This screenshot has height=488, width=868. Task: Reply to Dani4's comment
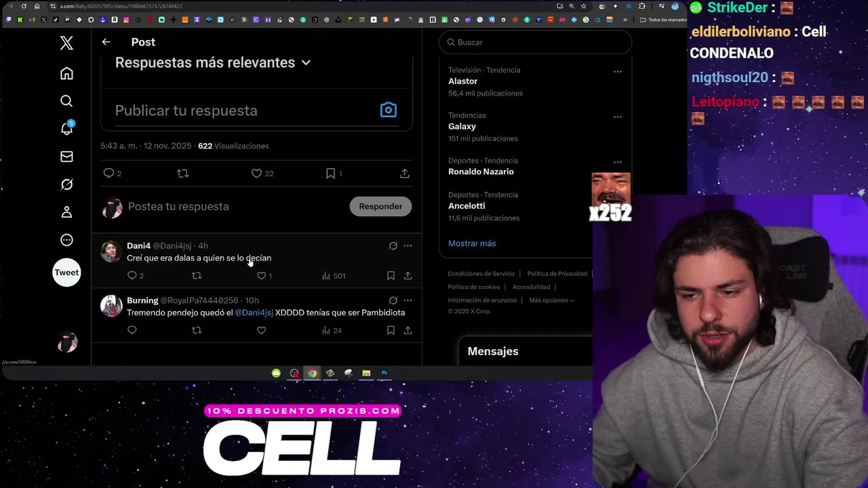136,276
